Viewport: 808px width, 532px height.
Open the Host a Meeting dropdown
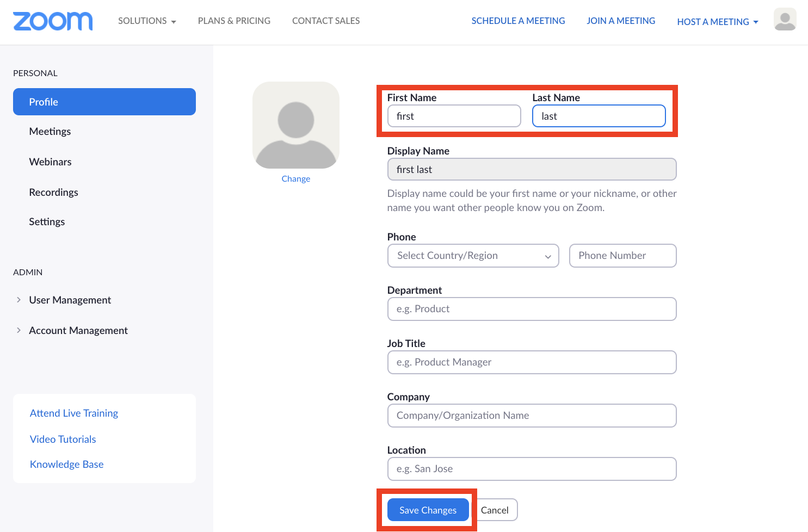coord(718,22)
